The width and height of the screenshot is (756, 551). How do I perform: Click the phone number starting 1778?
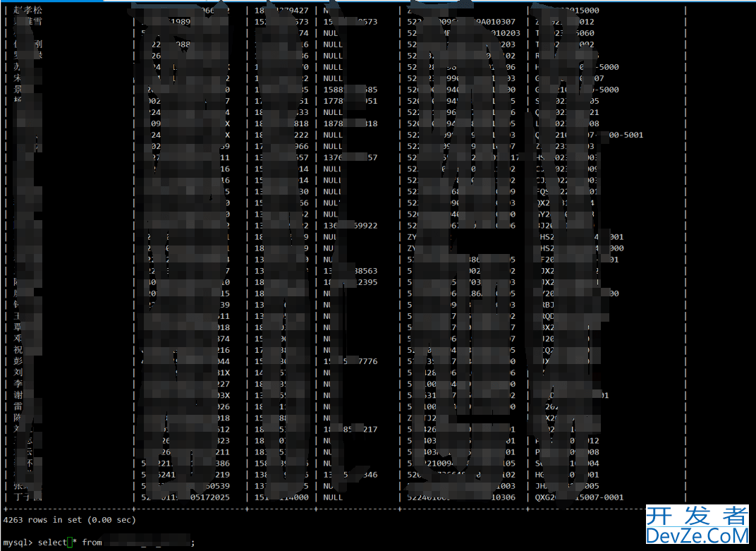pos(350,101)
